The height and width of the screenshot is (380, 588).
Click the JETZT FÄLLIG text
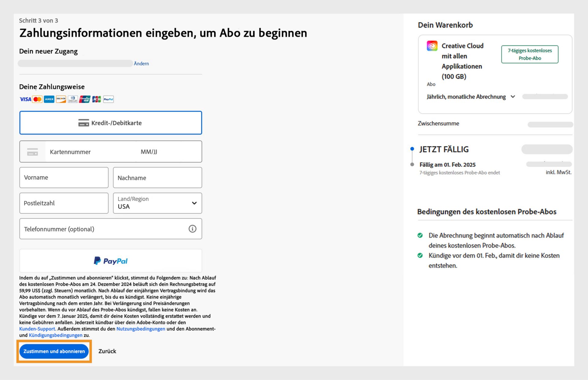444,149
